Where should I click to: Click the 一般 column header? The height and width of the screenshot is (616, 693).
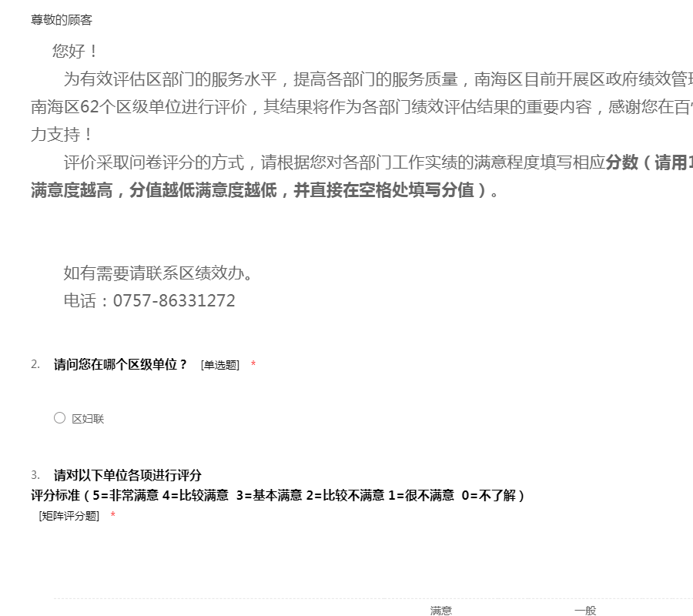(x=585, y=611)
